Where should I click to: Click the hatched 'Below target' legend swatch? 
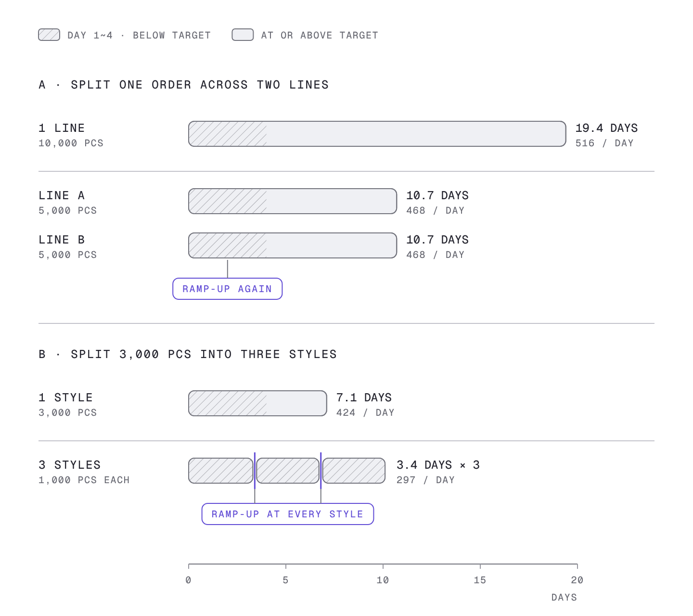click(x=49, y=35)
